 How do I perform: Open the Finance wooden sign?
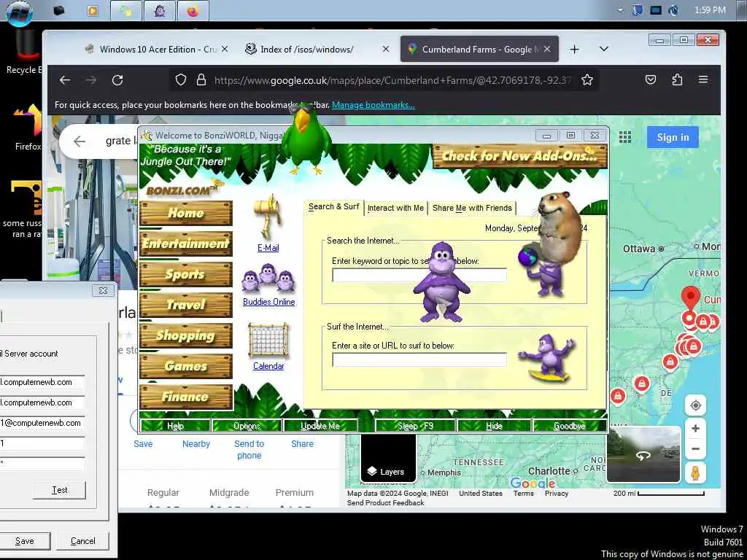(x=186, y=397)
